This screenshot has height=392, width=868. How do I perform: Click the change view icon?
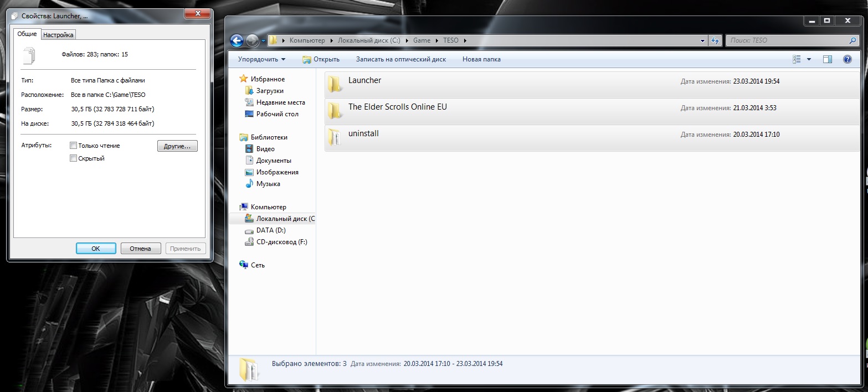[797, 59]
